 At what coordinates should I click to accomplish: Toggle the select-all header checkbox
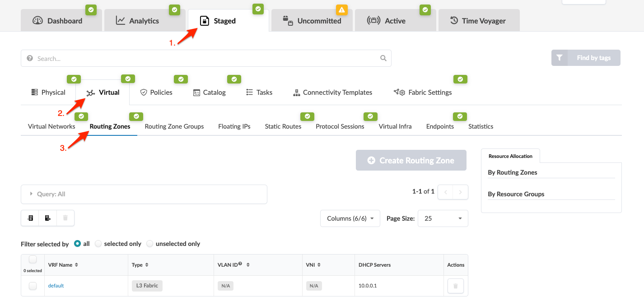[33, 259]
